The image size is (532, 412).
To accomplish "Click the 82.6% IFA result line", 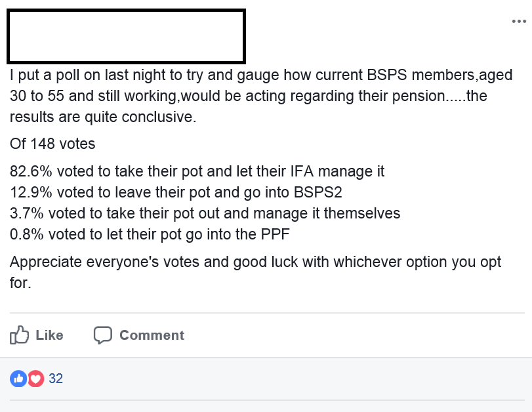I will coord(197,172).
